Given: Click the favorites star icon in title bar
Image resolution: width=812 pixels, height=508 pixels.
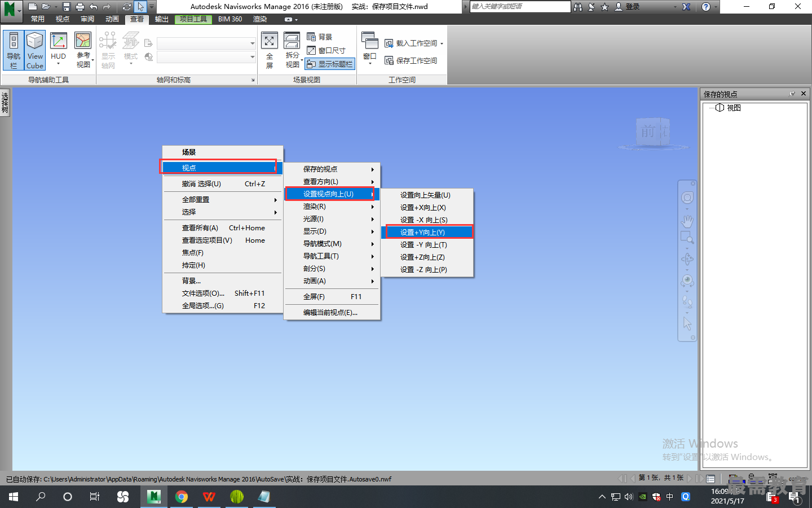Looking at the screenshot, I should coord(605,7).
